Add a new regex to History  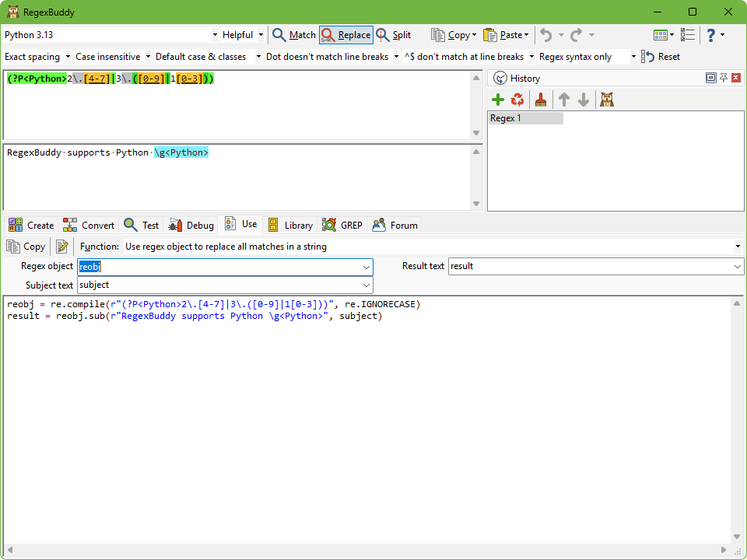tap(498, 100)
